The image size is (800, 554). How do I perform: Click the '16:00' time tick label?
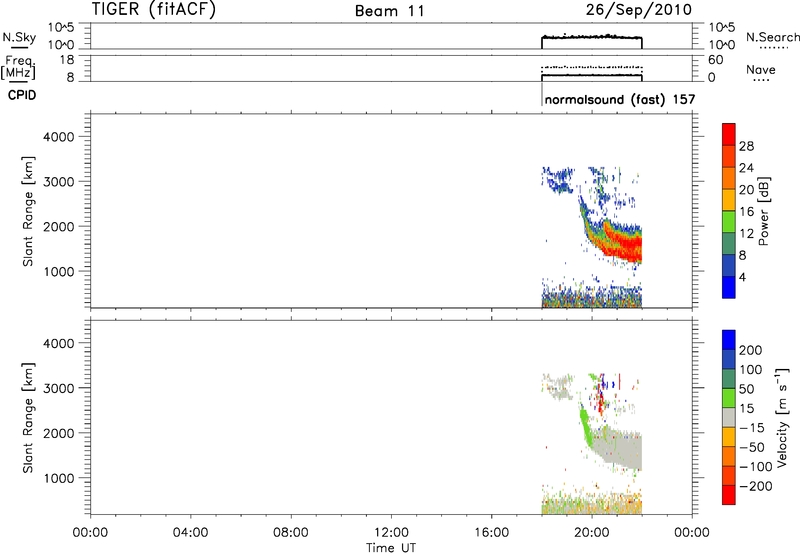pos(491,533)
